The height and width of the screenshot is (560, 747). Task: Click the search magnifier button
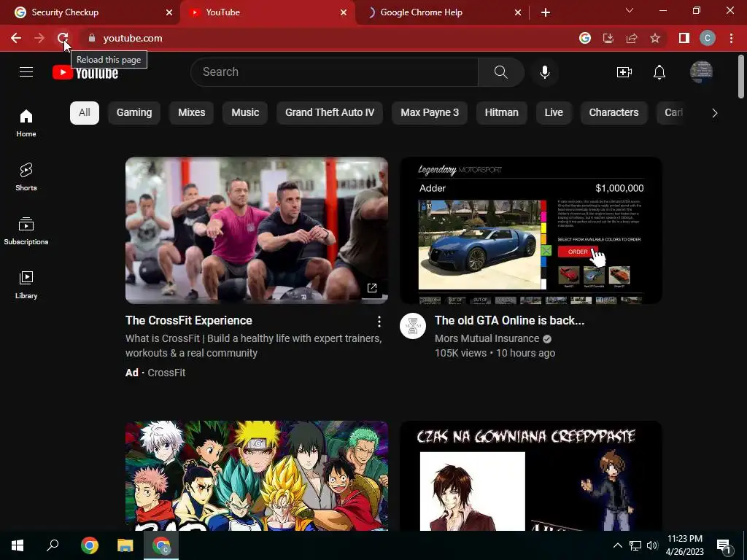[500, 72]
